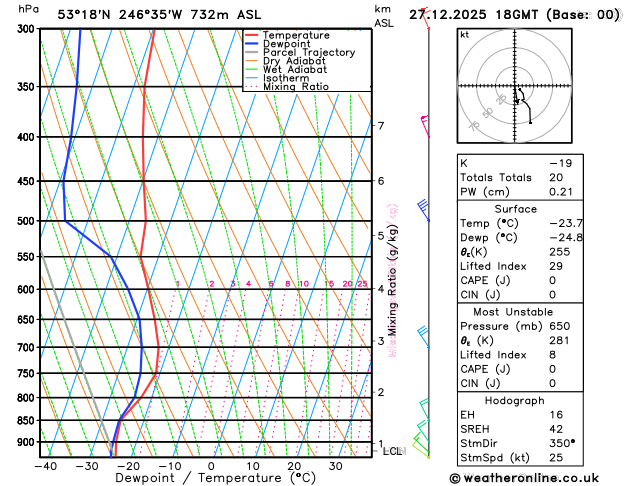
Task: Click the StmDir value 350°
Action: tap(562, 443)
